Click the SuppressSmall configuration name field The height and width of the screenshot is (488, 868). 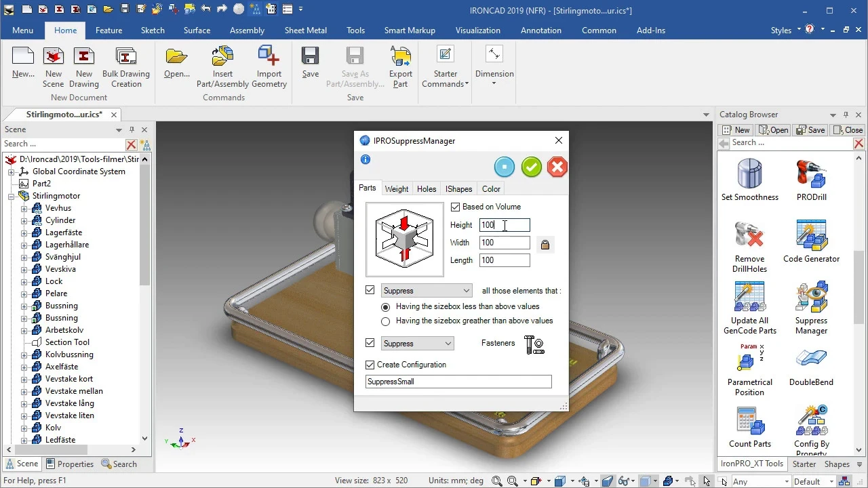[x=458, y=382]
